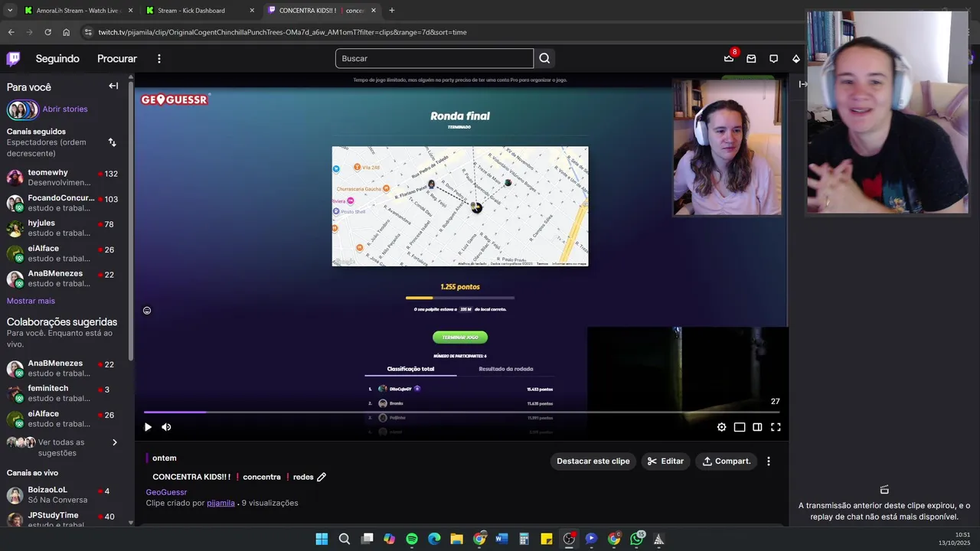Open File Explorer from taskbar
Viewport: 980px width, 551px height.
[456, 539]
